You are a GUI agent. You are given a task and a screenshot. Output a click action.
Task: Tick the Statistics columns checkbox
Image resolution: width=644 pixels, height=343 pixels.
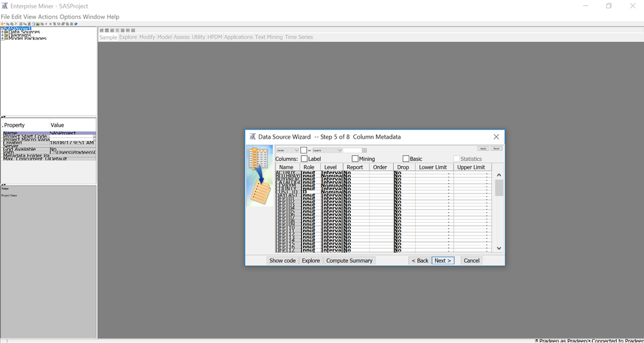456,159
